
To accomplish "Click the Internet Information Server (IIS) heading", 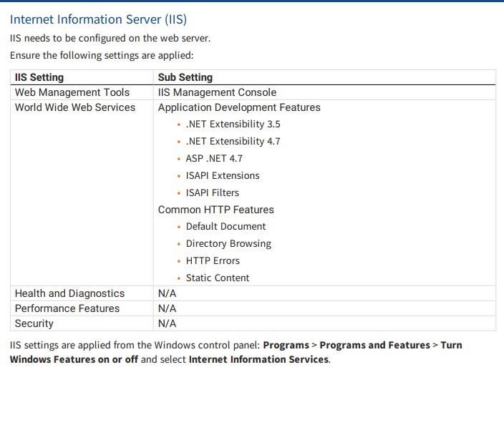I will [98, 19].
